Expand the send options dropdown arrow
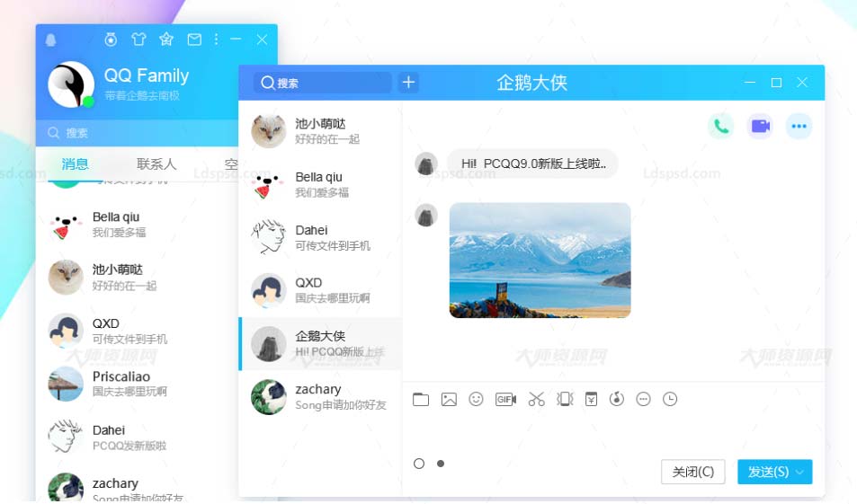This screenshot has height=504, width=857. click(x=800, y=472)
